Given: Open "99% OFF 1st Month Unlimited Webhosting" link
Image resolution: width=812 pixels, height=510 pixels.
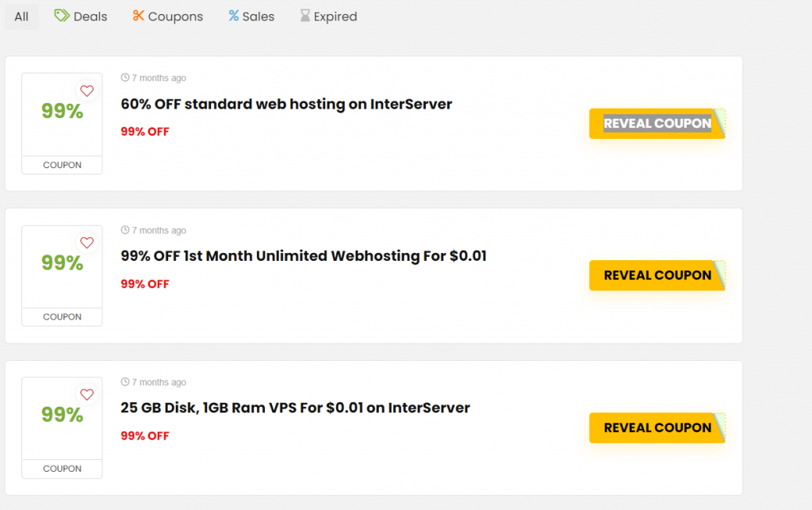Looking at the screenshot, I should (x=304, y=256).
